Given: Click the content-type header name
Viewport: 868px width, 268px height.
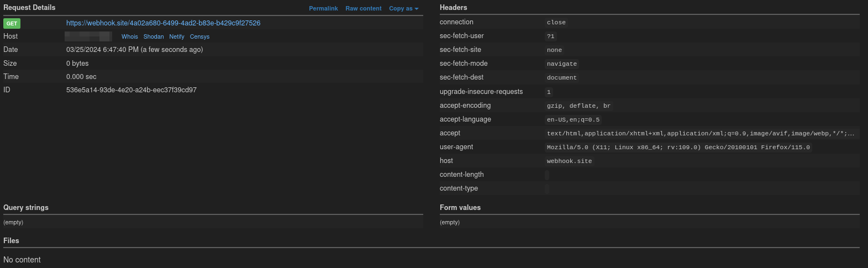Looking at the screenshot, I should pos(459,188).
